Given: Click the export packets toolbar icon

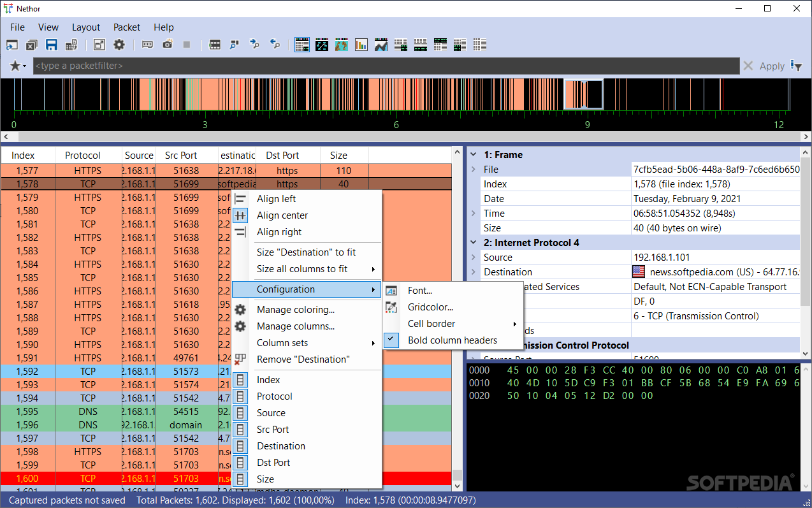Looking at the screenshot, I should 71,45.
